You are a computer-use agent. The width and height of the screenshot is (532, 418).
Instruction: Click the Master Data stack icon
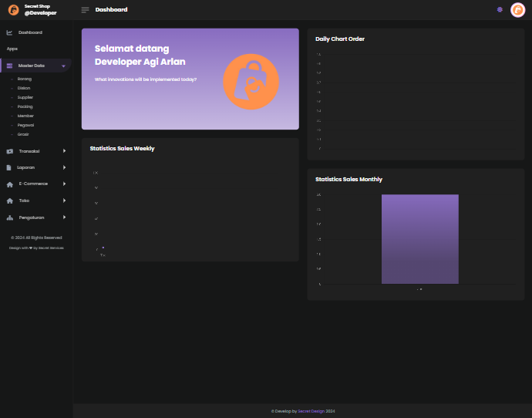[x=9, y=66]
